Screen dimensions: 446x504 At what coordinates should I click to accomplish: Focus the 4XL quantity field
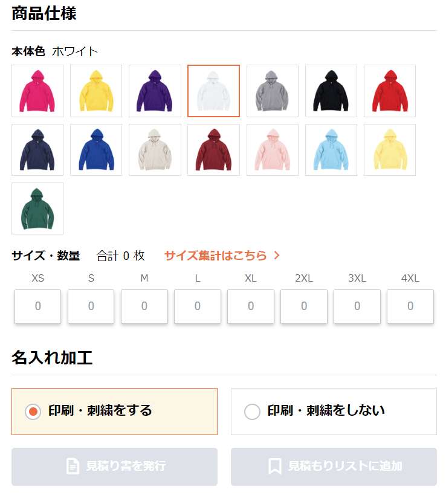click(410, 306)
